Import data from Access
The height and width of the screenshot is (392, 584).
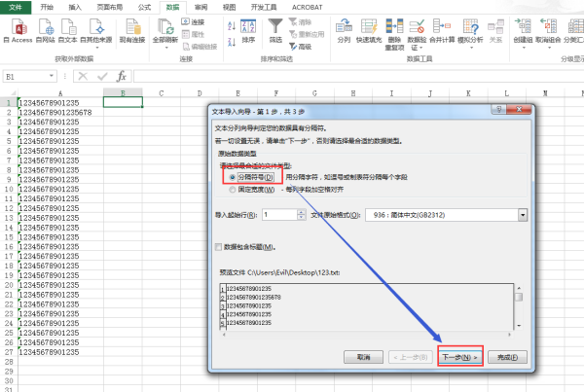point(18,31)
